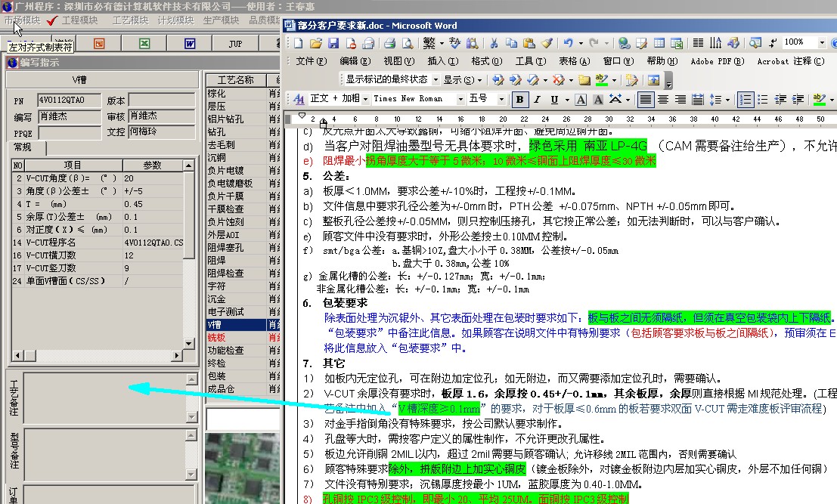Toggle Bold formatting button
Viewport: 837px width, 504px height.
(x=519, y=99)
